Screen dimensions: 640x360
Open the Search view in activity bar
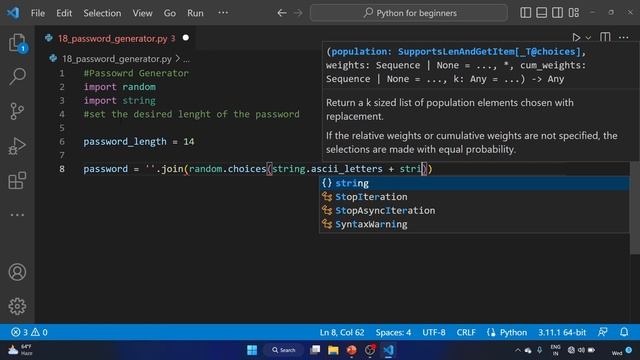click(17, 76)
